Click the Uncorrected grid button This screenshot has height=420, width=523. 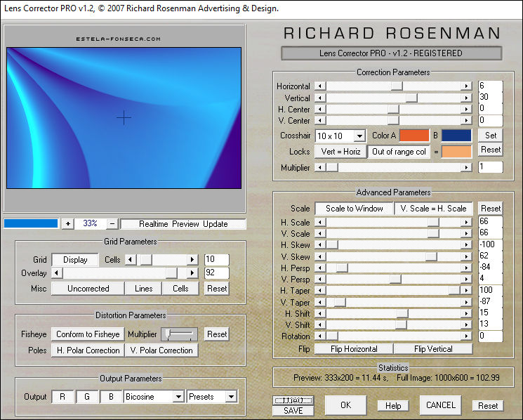click(x=88, y=289)
